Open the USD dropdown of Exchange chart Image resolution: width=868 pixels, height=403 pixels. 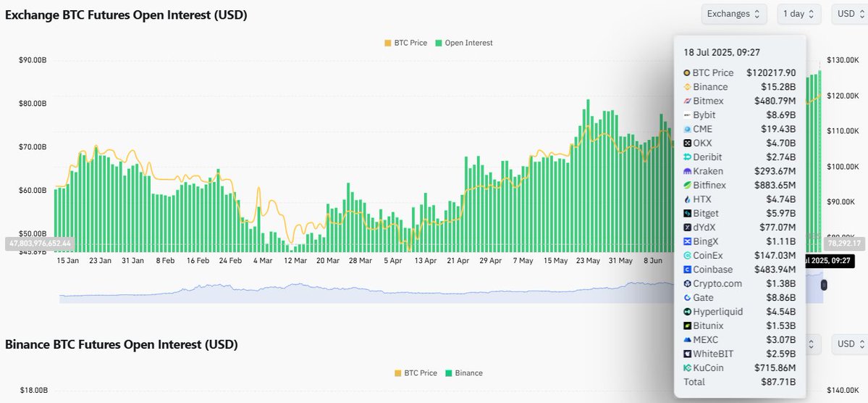coord(850,14)
